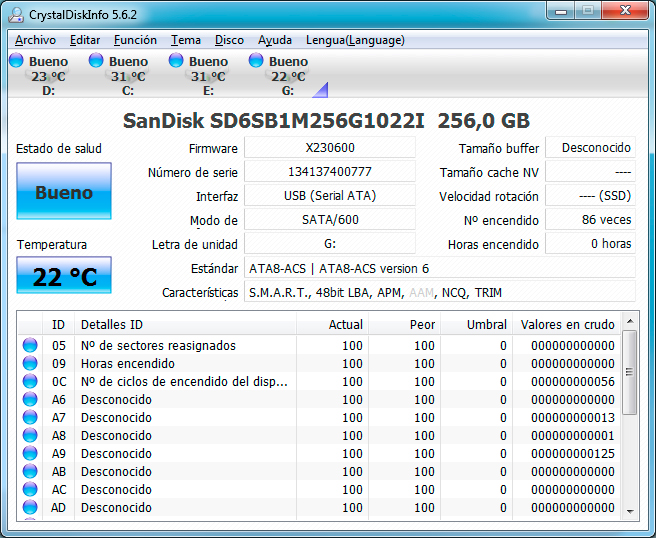This screenshot has width=656, height=538.
Task: Open the Lengua(Language) menu
Action: 355,40
